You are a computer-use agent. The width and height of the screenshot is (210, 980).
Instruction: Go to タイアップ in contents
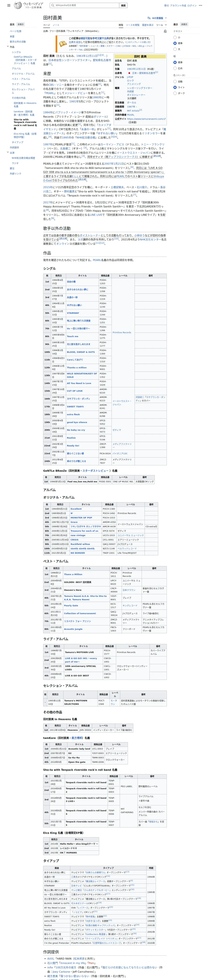(17, 142)
